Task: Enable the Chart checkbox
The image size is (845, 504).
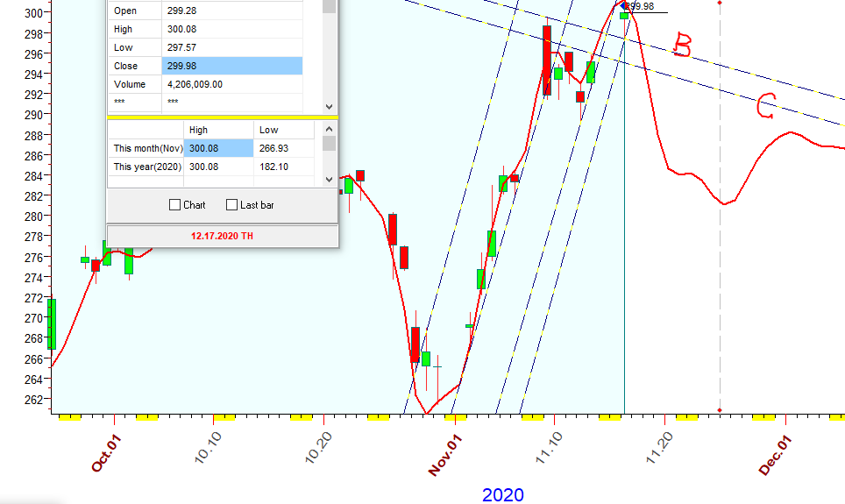Action: click(175, 205)
